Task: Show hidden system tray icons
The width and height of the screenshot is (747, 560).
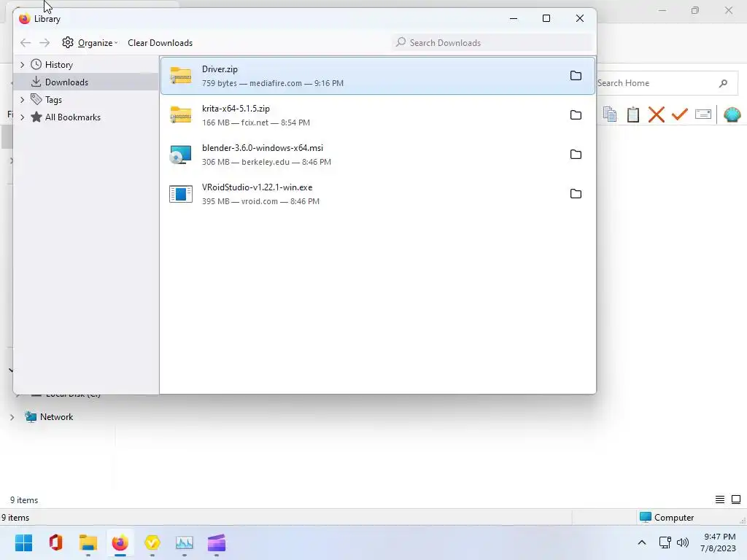Action: click(x=642, y=542)
